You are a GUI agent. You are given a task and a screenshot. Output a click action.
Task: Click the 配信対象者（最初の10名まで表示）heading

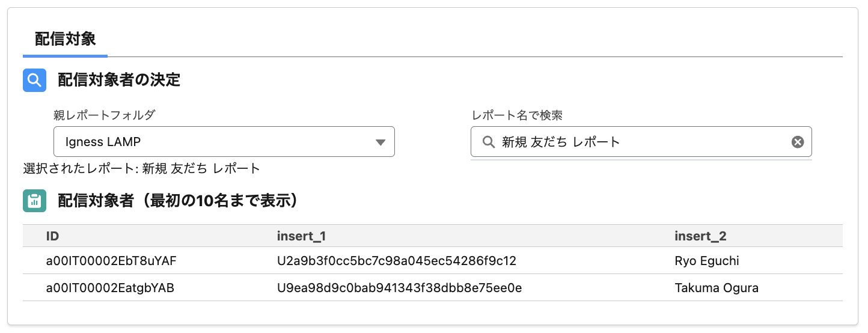(x=178, y=201)
